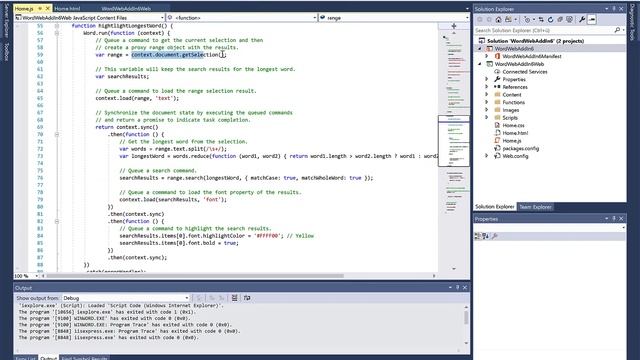Click Categorized view icon in Properties panel
This screenshot has height=360, width=640.
pos(478,236)
